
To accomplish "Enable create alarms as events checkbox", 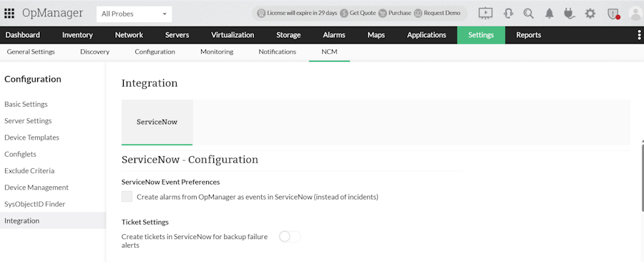I will 127,196.
